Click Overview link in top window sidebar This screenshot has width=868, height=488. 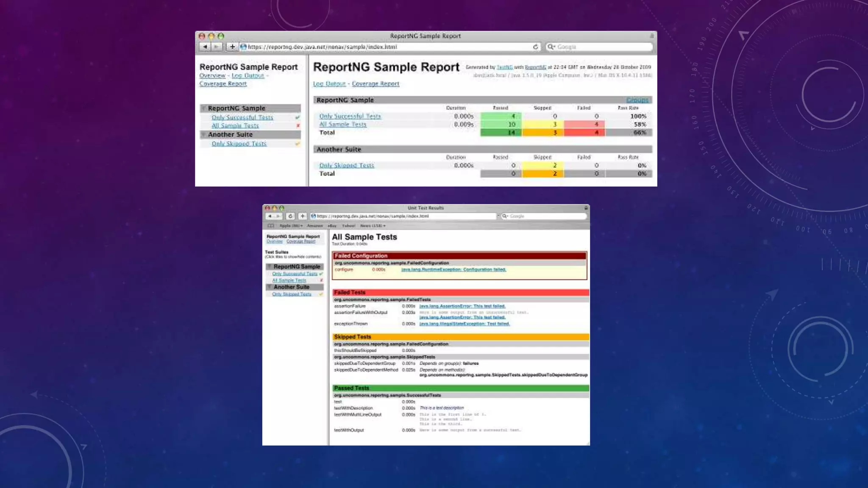(x=212, y=75)
